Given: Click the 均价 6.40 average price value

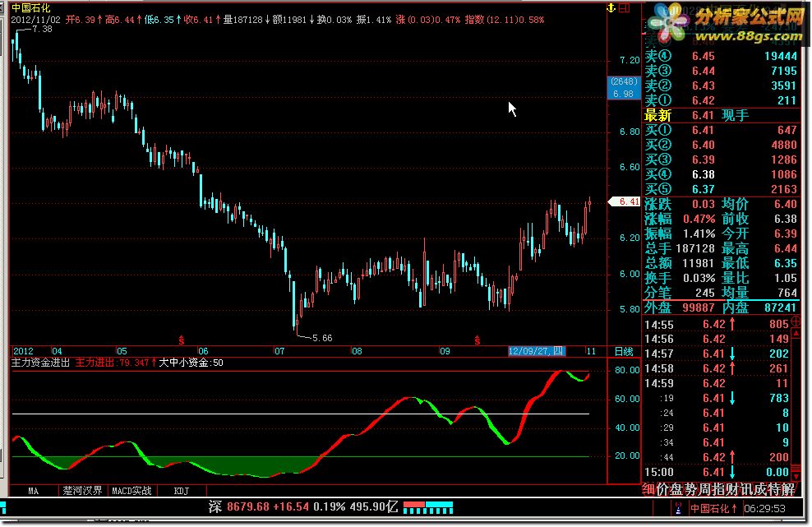Looking at the screenshot, I should click(x=786, y=204).
